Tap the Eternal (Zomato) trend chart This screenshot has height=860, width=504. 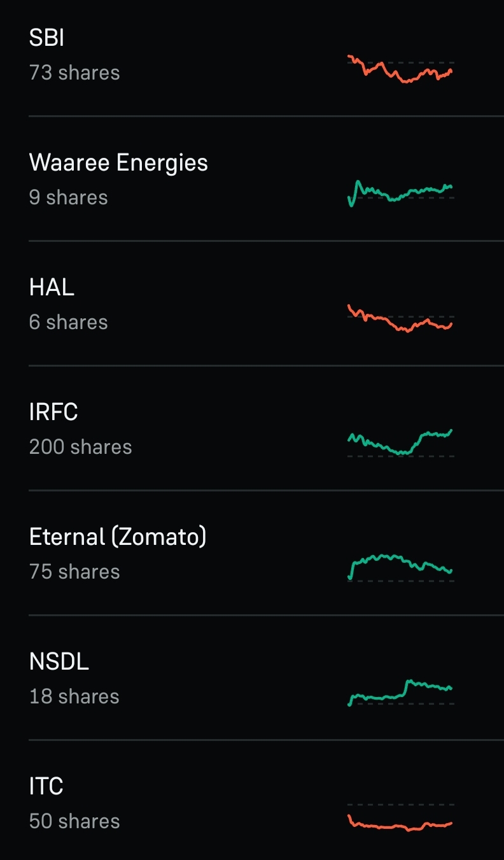pyautogui.click(x=400, y=567)
